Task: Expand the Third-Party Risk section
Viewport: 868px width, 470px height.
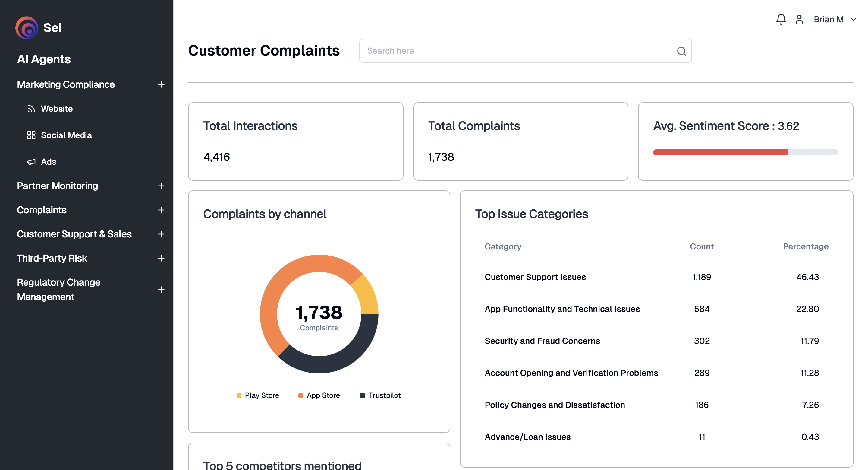Action: pyautogui.click(x=161, y=258)
